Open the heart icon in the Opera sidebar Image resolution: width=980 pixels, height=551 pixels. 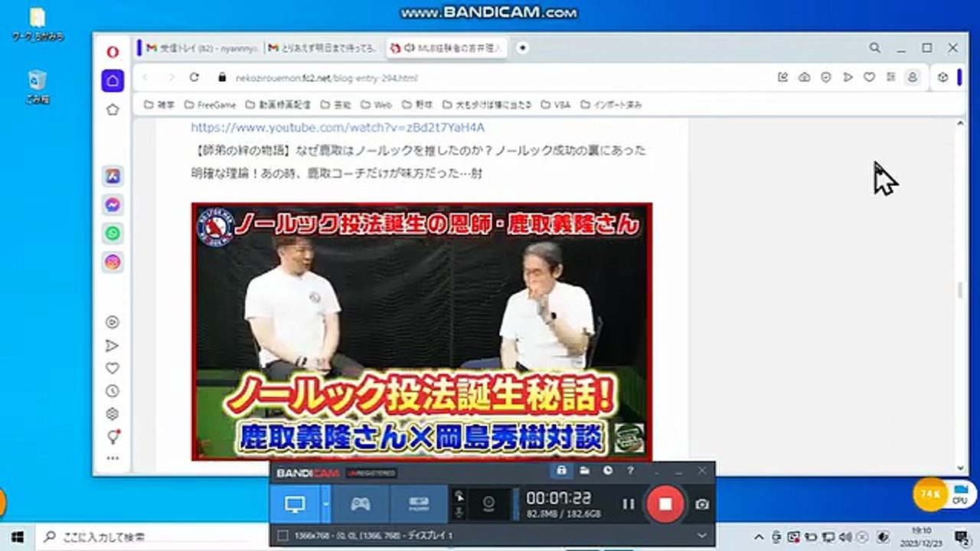113,368
